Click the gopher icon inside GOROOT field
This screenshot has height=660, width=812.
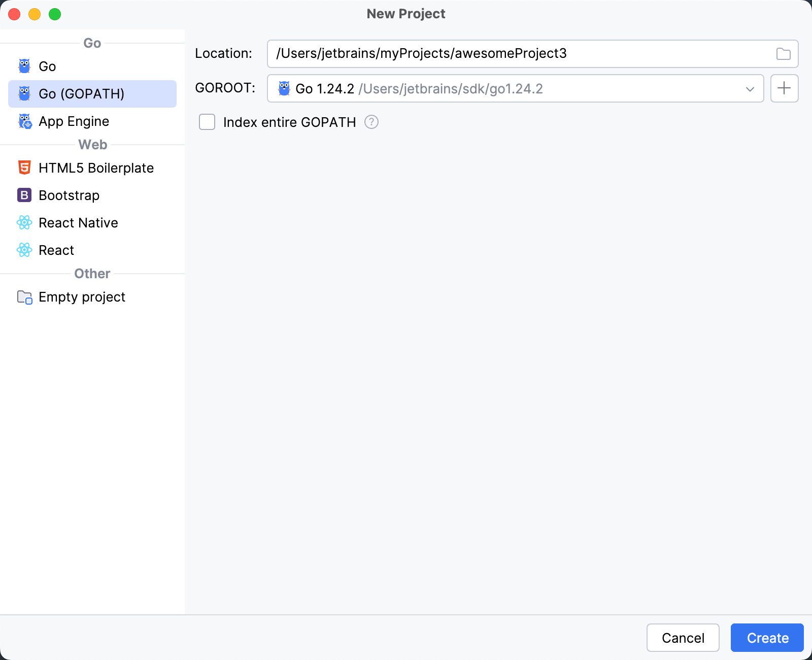click(285, 88)
